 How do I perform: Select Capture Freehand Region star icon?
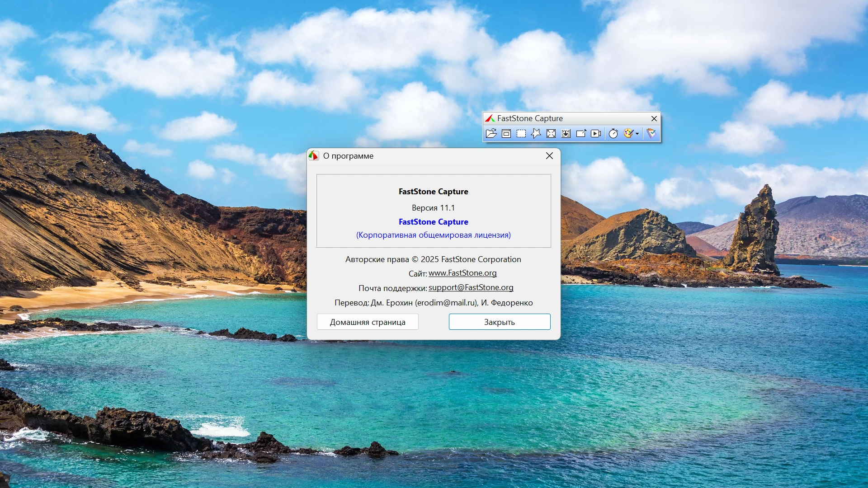click(536, 133)
